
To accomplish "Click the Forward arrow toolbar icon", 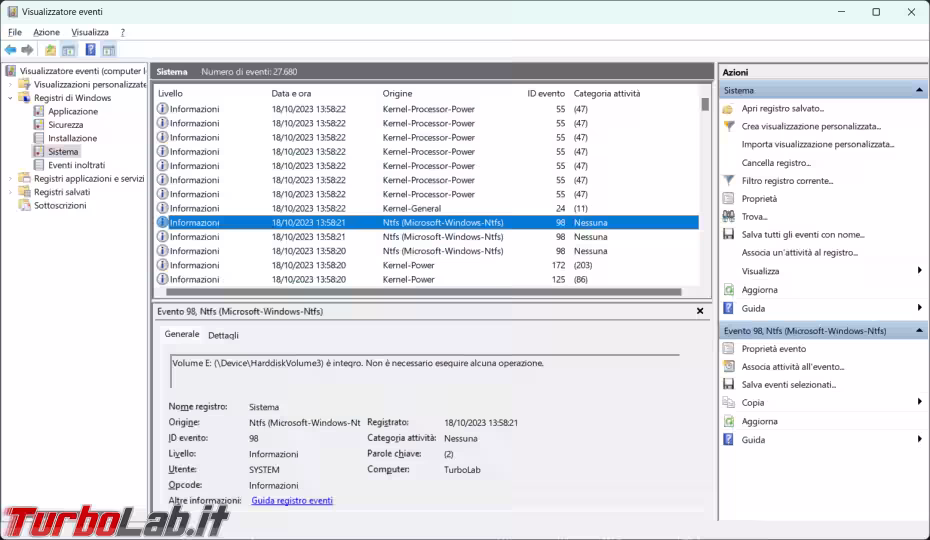I will coord(27,50).
